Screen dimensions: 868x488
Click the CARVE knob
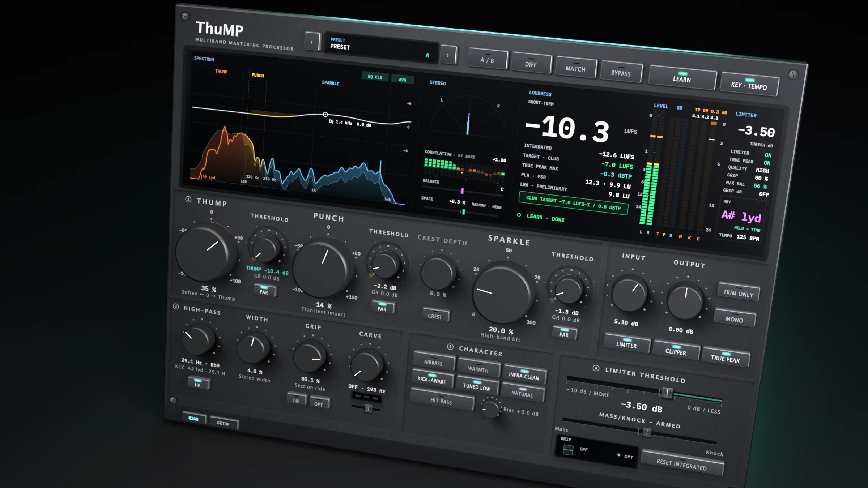point(366,365)
